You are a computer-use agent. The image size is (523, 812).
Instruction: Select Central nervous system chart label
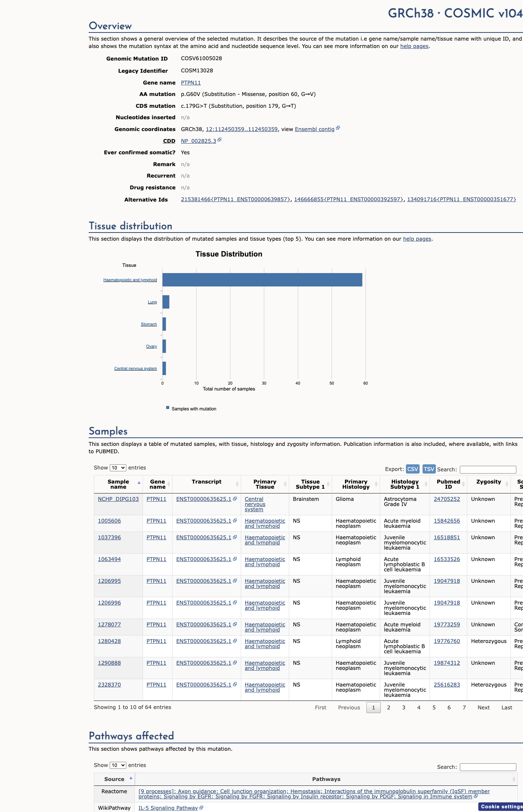point(136,368)
